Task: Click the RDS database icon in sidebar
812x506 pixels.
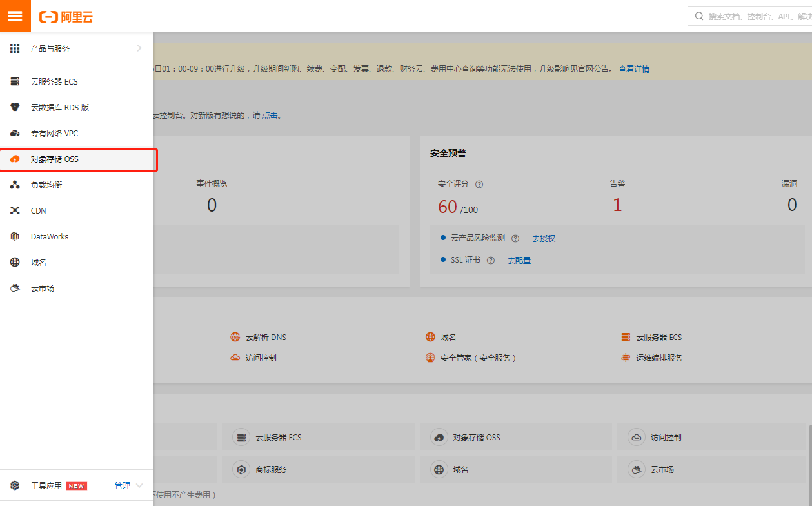Action: pos(15,108)
